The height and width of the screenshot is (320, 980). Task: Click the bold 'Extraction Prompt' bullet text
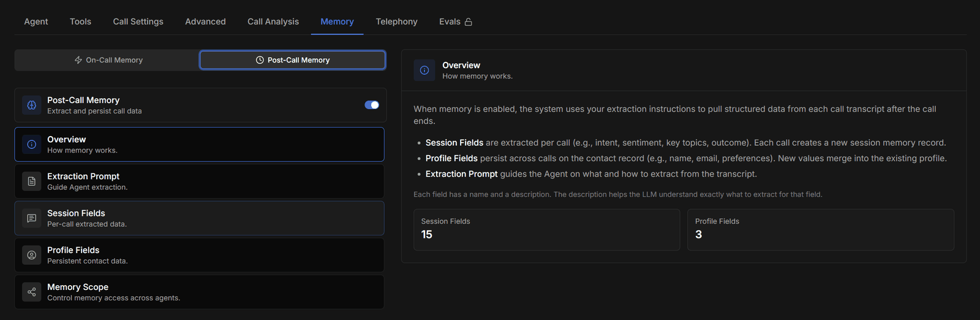click(x=462, y=174)
